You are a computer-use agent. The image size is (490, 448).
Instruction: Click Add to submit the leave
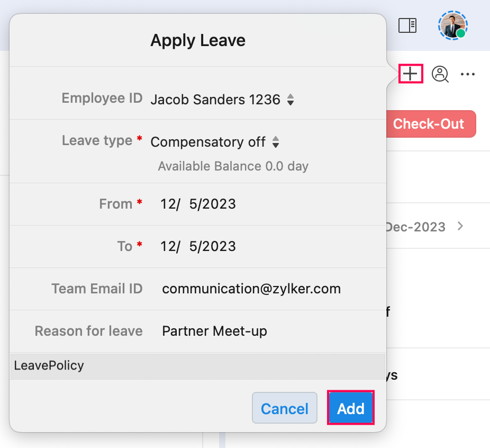coord(350,408)
